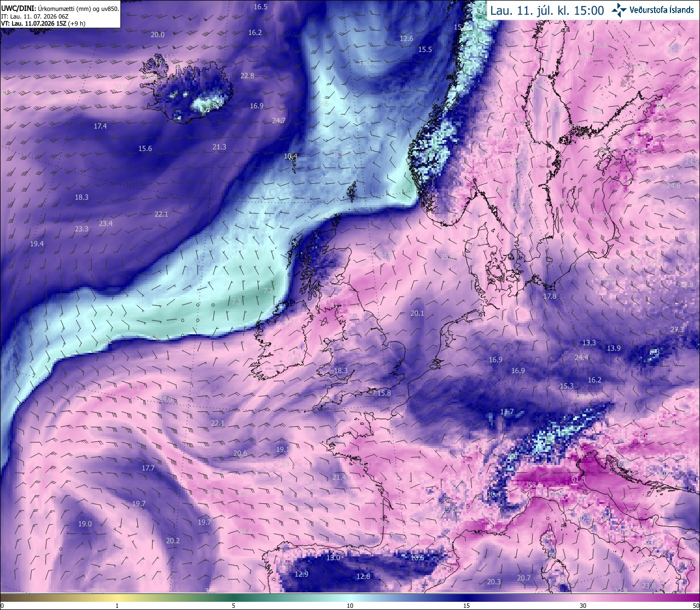The width and height of the screenshot is (700, 610).
Task: Click the 27.3 value near the right edge
Action: [x=677, y=330]
